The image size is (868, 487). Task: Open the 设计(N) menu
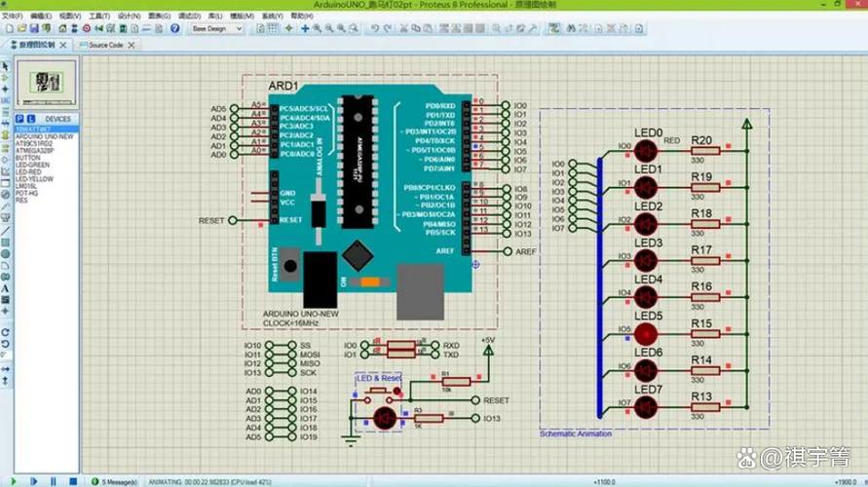click(x=129, y=16)
